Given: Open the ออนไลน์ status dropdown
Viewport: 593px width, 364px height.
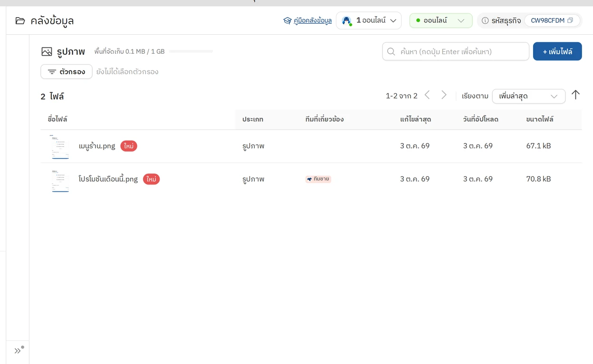Looking at the screenshot, I should coord(441,20).
